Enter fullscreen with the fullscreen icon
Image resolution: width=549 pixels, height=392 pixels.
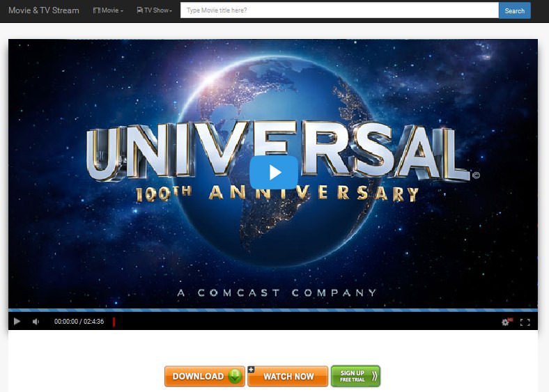[x=525, y=322]
